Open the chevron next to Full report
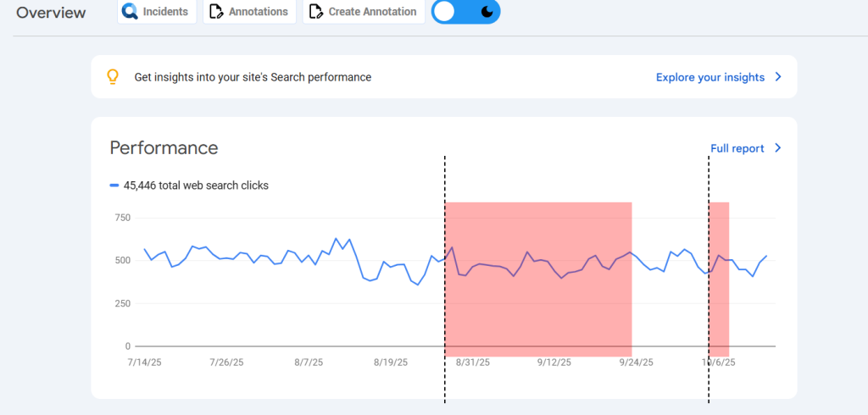868x415 pixels. (x=778, y=148)
